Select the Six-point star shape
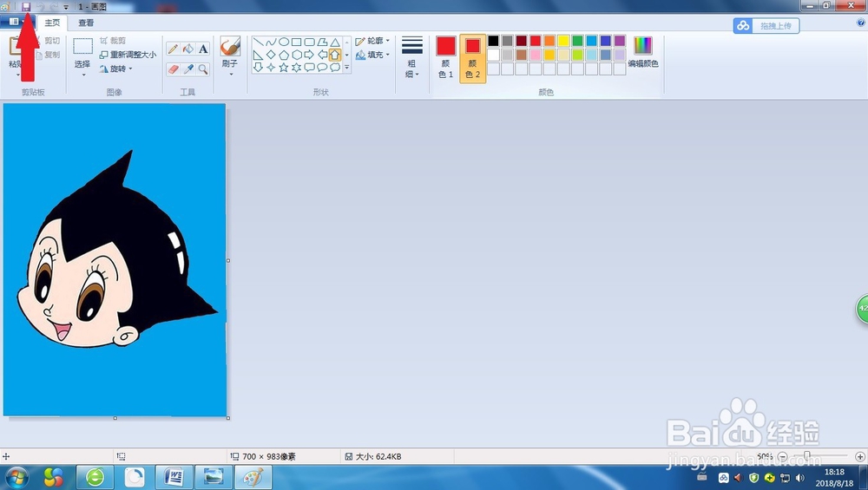This screenshot has height=490, width=868. 297,67
